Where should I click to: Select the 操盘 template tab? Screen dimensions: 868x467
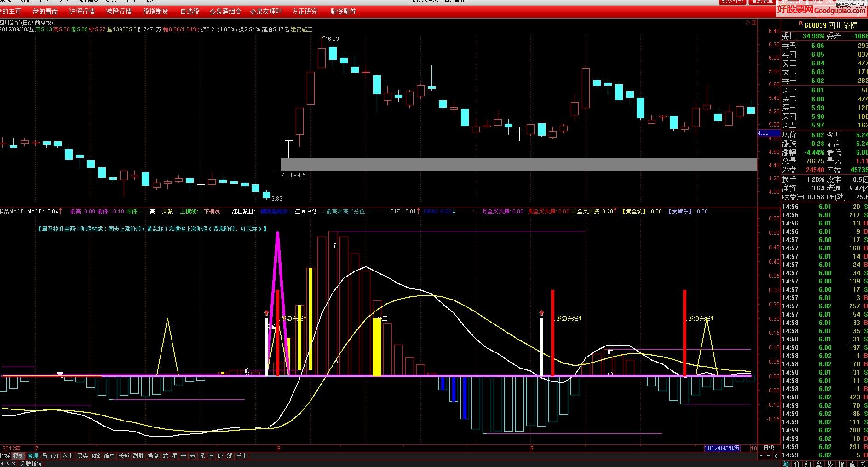click(153, 456)
